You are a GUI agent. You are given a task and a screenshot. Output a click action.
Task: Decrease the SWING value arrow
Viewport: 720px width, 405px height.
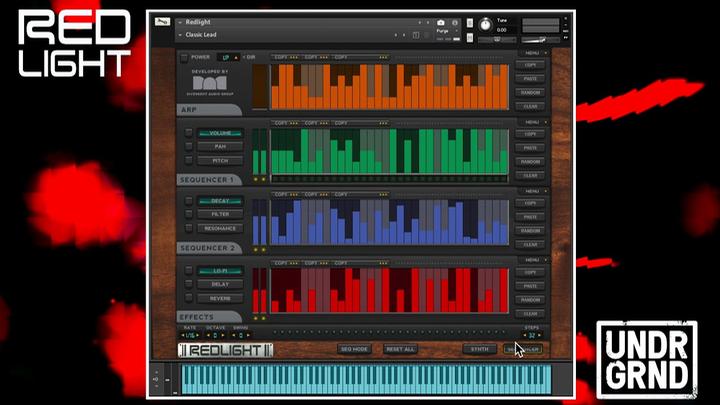pyautogui.click(x=234, y=335)
